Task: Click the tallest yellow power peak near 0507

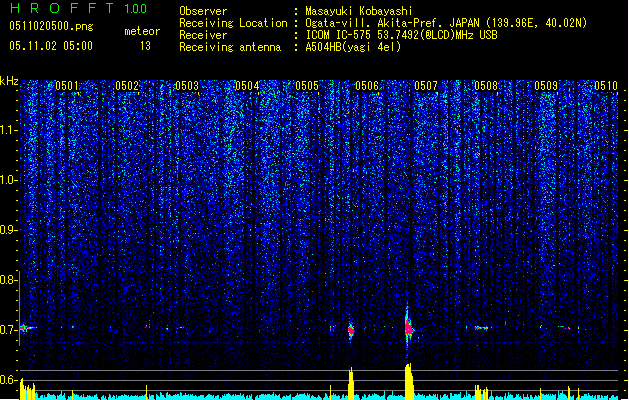Action: [409, 381]
